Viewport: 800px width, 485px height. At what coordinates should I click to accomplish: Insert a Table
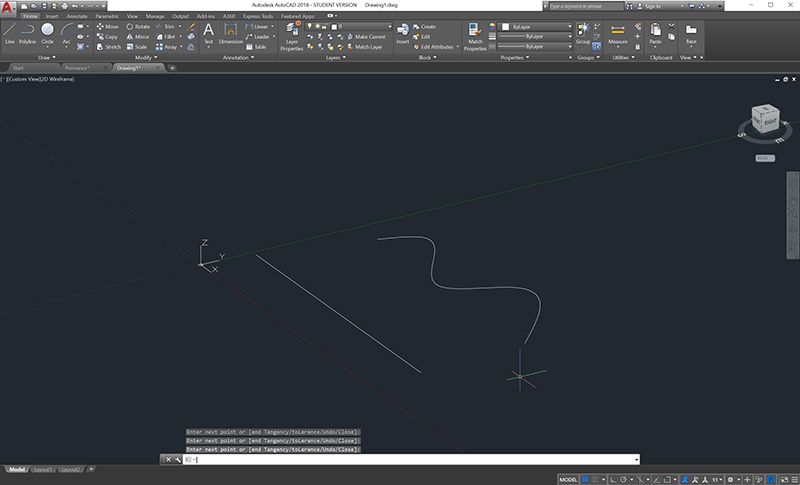point(256,47)
